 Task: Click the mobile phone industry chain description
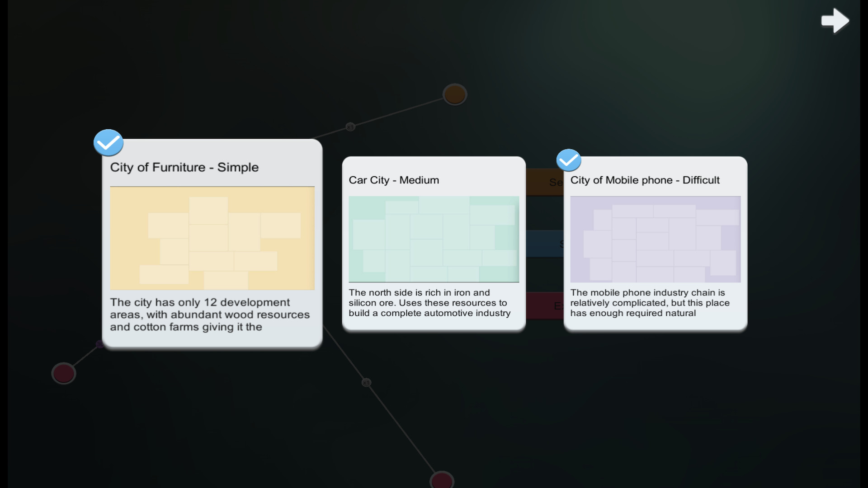(x=650, y=303)
